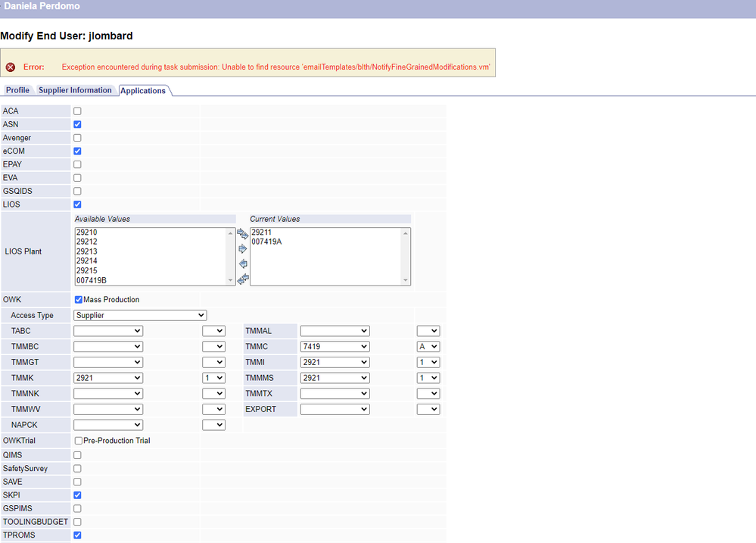This screenshot has height=543, width=756.
Task: Open the EXPORT dropdown
Action: pyautogui.click(x=334, y=410)
